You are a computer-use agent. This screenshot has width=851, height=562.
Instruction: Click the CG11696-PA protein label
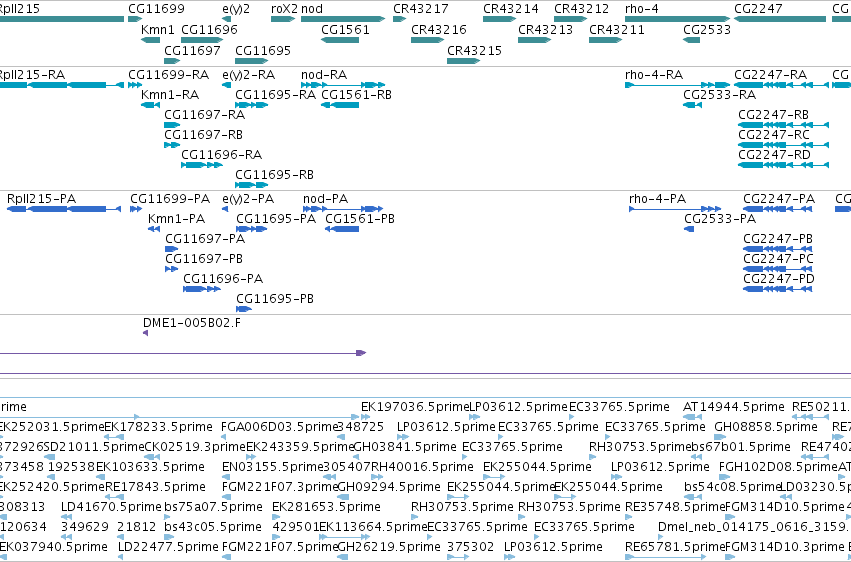(223, 279)
